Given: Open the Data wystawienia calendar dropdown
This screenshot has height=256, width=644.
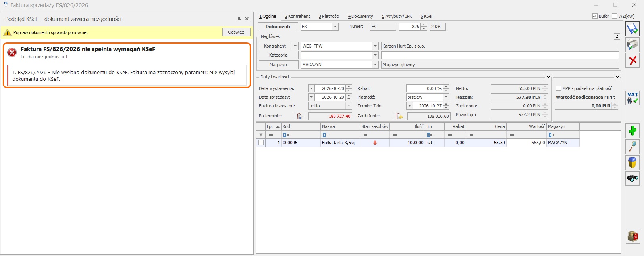Looking at the screenshot, I should tap(311, 88).
